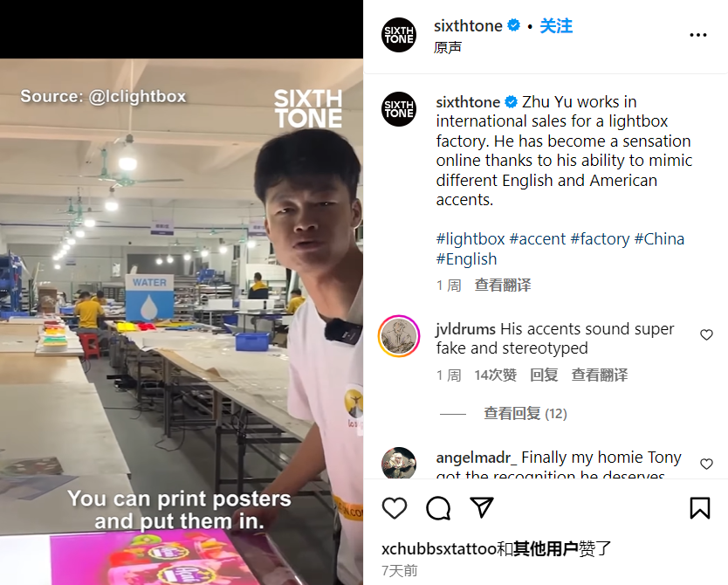The height and width of the screenshot is (585, 728).
Task: Share post via paper plane icon
Action: (x=482, y=507)
